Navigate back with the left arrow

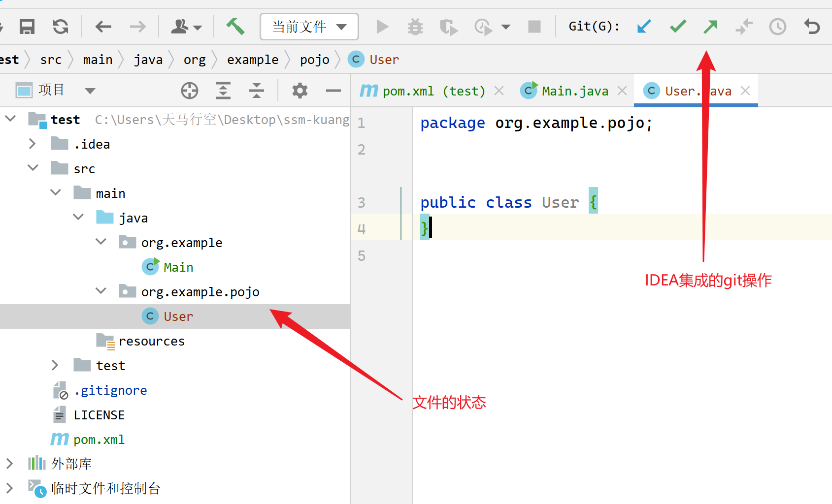click(103, 27)
